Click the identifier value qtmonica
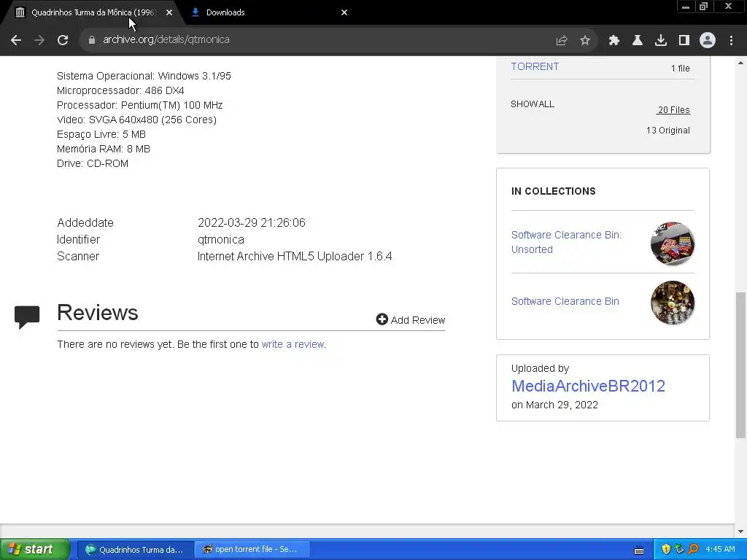The height and width of the screenshot is (560, 747). pyautogui.click(x=221, y=239)
